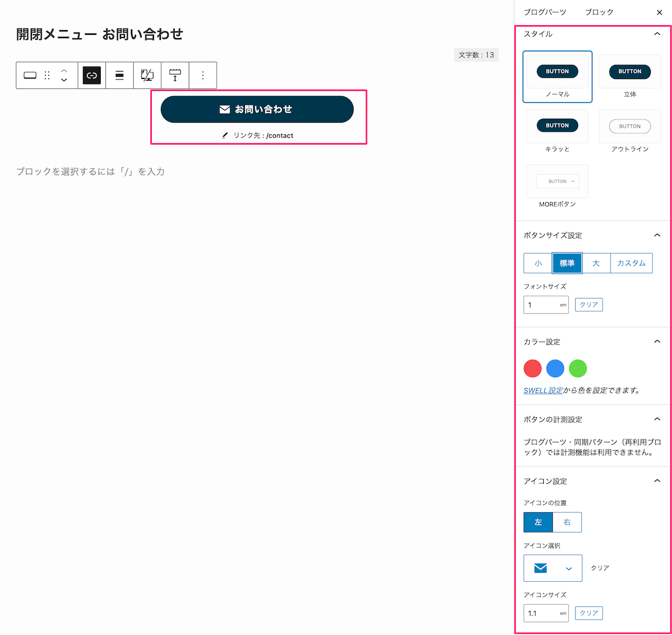Set icon position to 左

[538, 522]
